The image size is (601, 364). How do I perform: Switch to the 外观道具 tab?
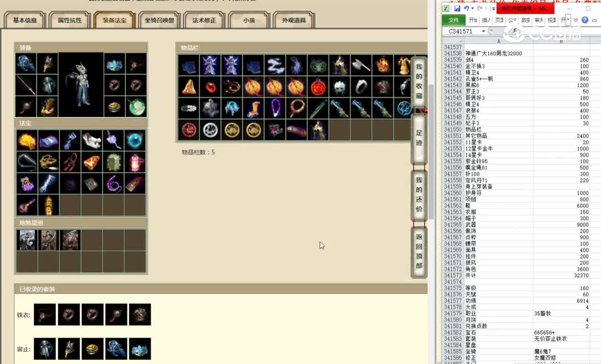coord(294,20)
